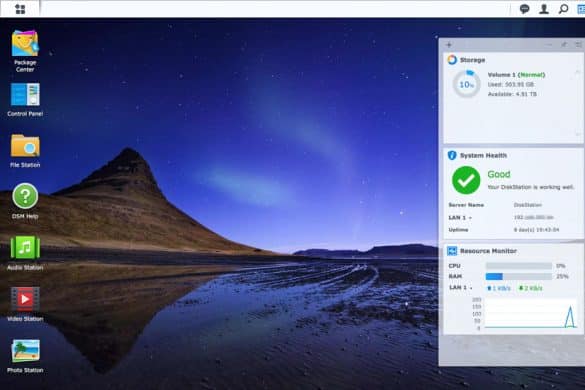Click 'Your DiskStation is working well' message
Viewport: 585px width, 390px height.
[531, 187]
